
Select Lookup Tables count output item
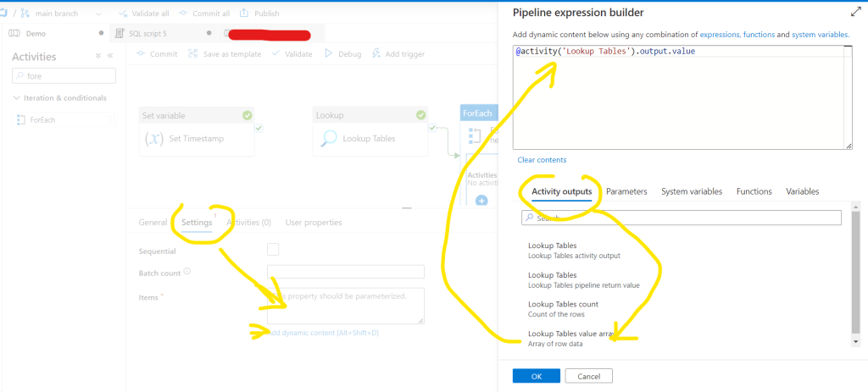(563, 308)
